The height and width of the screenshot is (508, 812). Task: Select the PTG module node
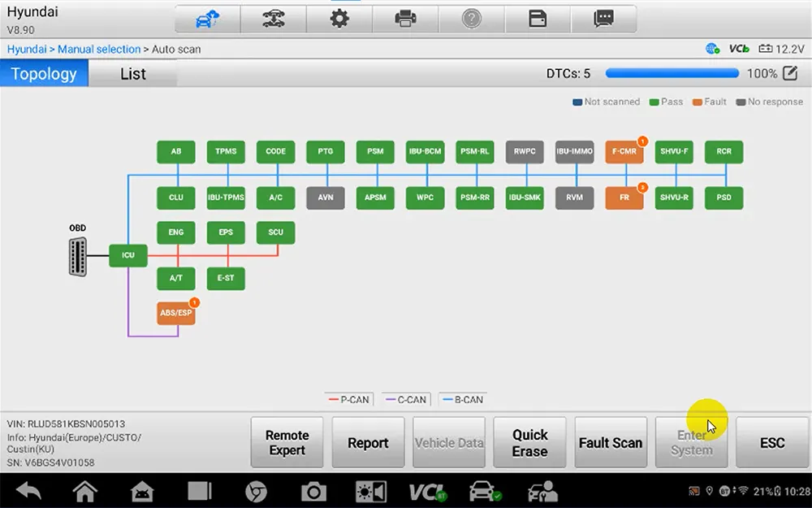point(326,152)
